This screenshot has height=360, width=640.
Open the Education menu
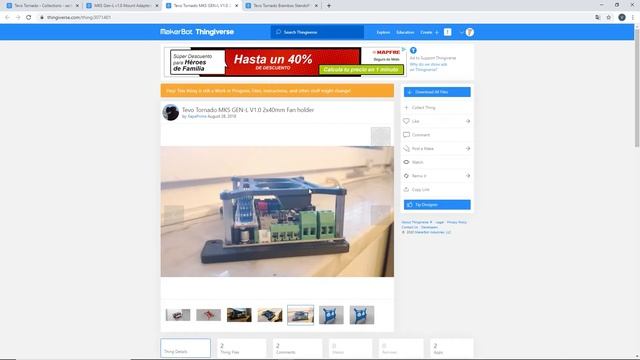(x=405, y=32)
